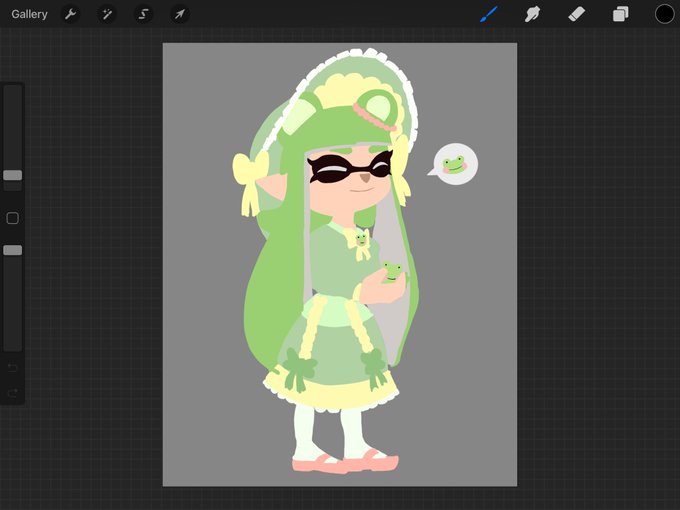Open the Adjustments magic wand menu
680x510 pixels.
[x=107, y=14]
